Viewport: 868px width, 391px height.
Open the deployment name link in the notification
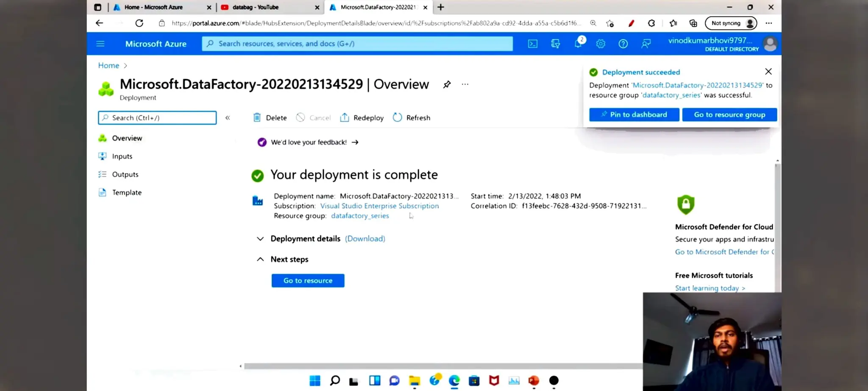(x=698, y=85)
